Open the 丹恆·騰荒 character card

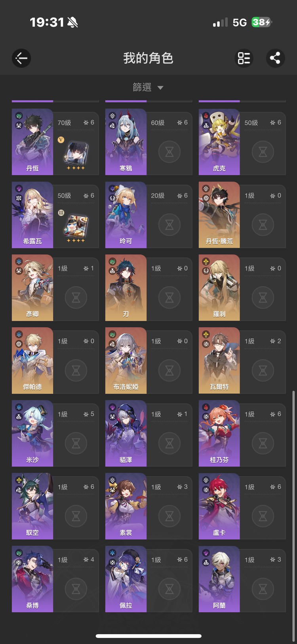point(242,215)
